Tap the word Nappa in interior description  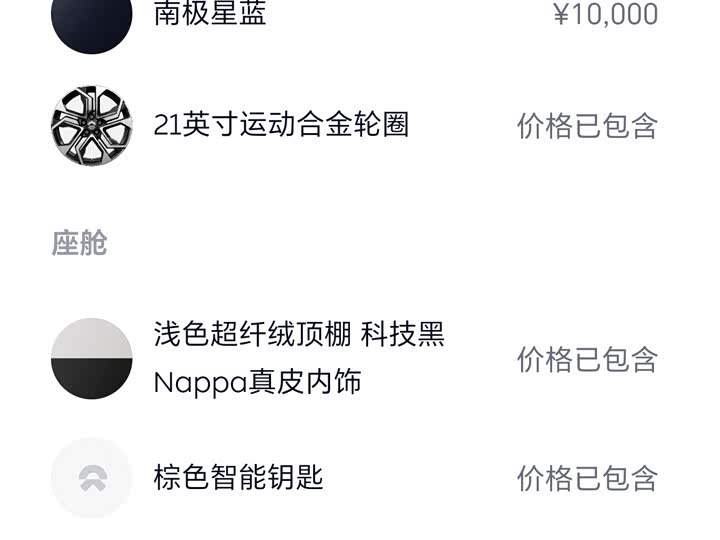pos(201,383)
